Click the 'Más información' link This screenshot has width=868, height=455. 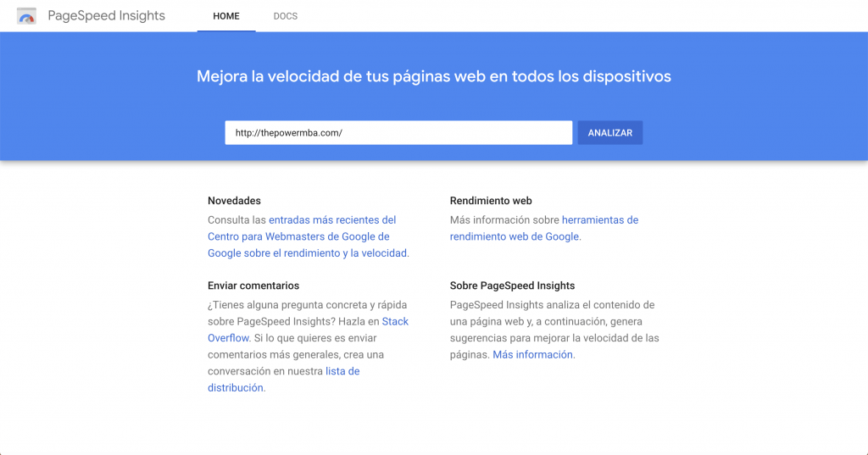[532, 354]
